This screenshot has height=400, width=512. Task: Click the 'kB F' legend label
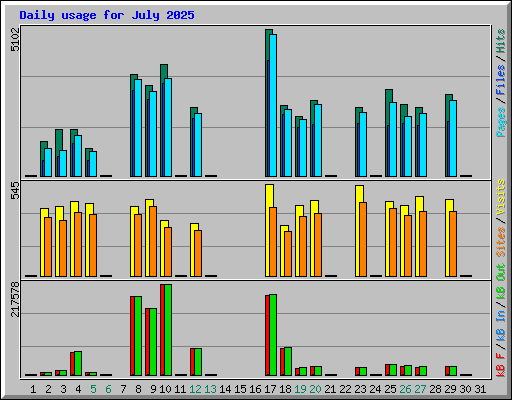501,365
